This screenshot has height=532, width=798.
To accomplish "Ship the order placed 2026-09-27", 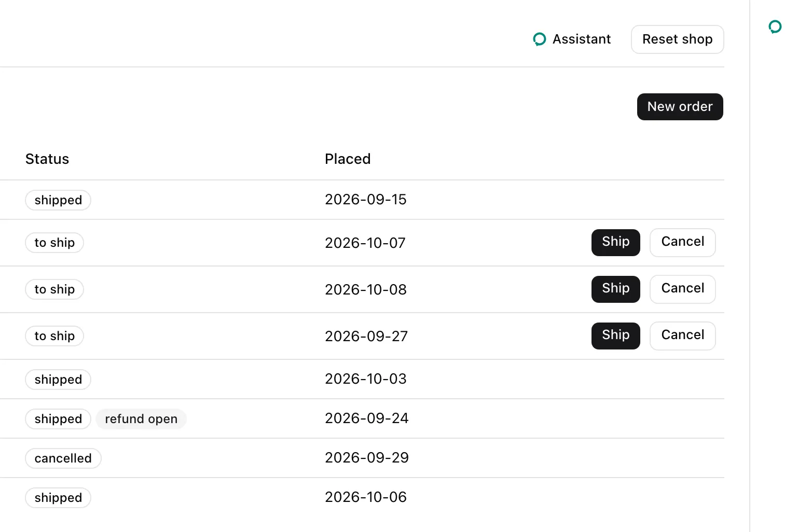I will (615, 336).
